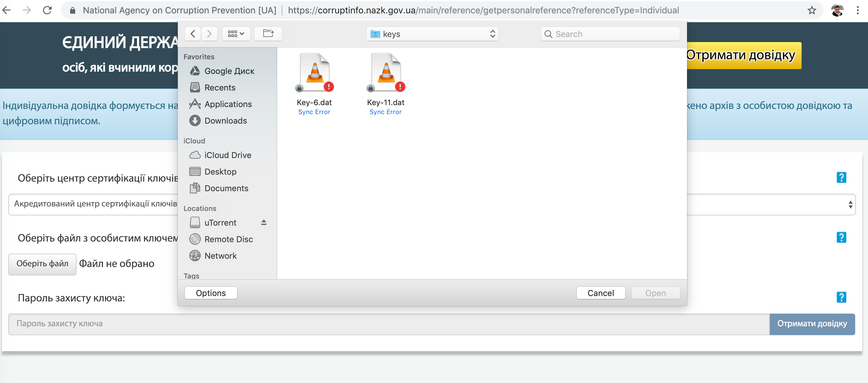This screenshot has width=868, height=383.
Task: Click the back chevron in file dialog
Action: click(x=193, y=34)
